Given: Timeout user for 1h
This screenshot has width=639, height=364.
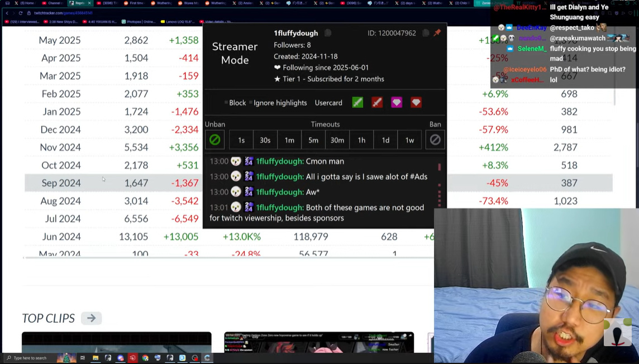Looking at the screenshot, I should pos(361,140).
